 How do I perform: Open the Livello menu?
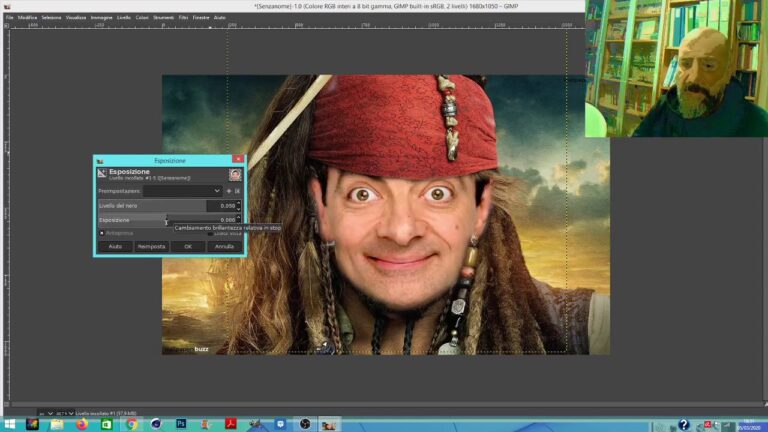(x=124, y=18)
